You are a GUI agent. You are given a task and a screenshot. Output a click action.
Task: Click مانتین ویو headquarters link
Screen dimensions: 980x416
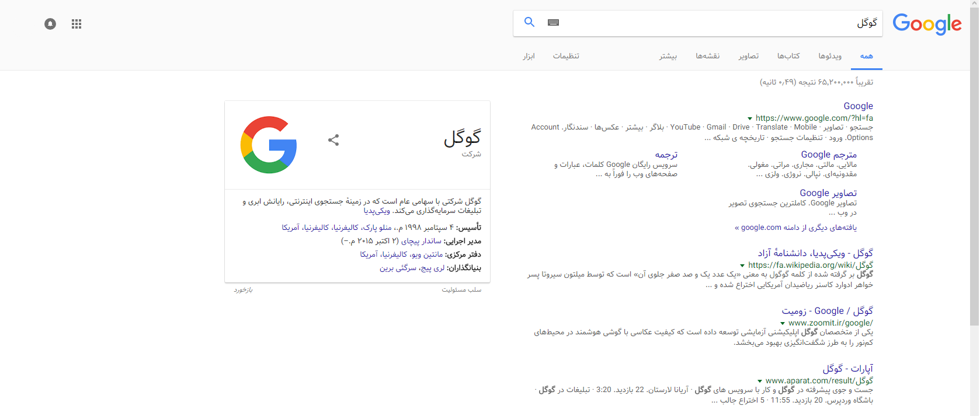pyautogui.click(x=427, y=254)
